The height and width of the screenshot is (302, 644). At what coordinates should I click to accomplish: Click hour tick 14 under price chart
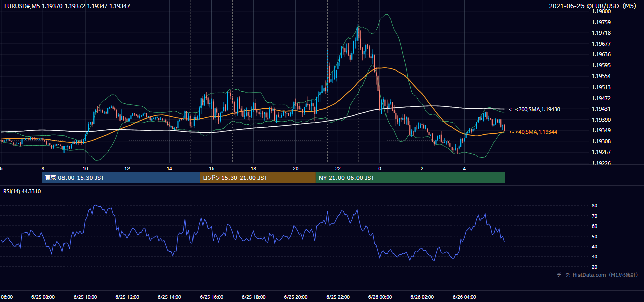[169, 168]
